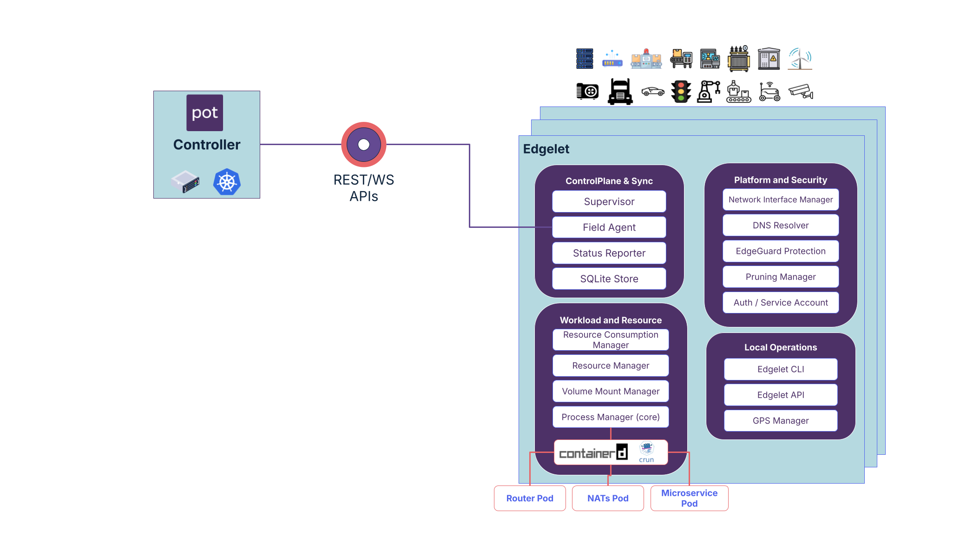The image size is (980, 552).
Task: Click the Edgelet CLI box
Action: (781, 369)
